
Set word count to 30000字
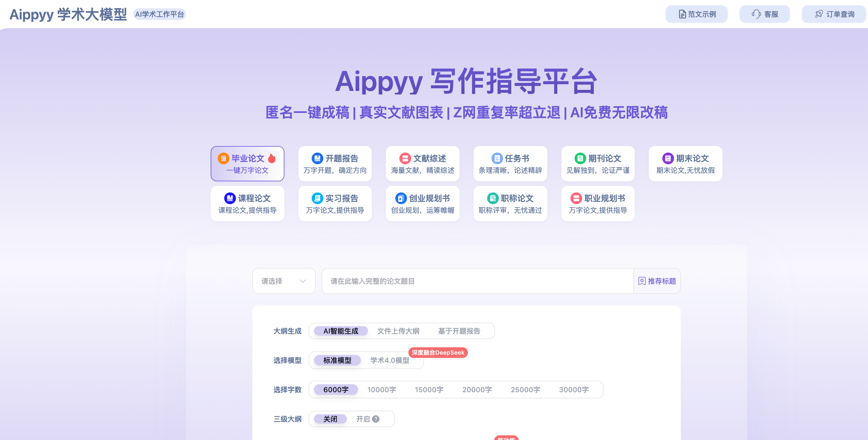pos(574,390)
